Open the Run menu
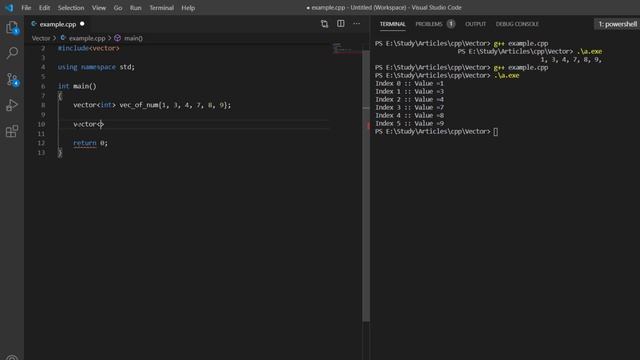Image resolution: width=640 pixels, height=360 pixels. point(136,8)
